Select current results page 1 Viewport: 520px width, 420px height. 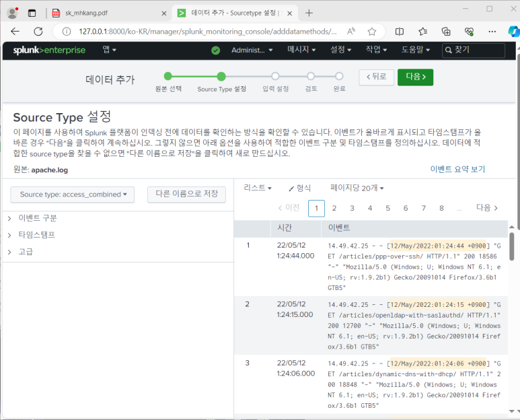pos(316,209)
